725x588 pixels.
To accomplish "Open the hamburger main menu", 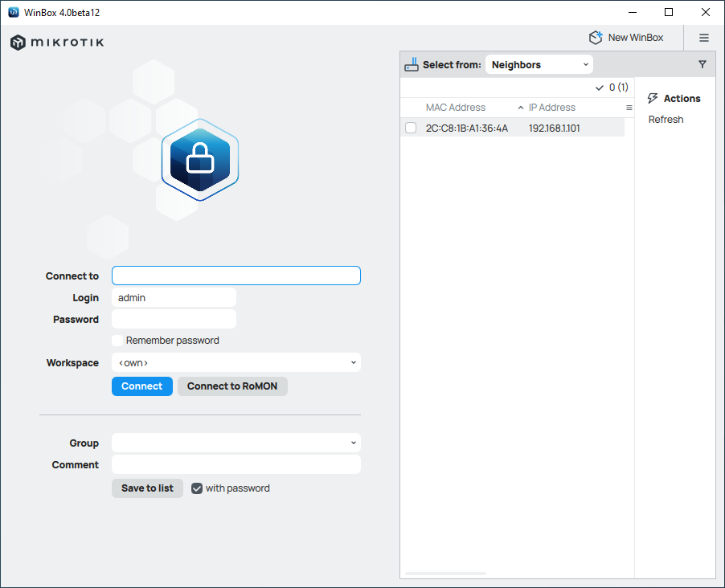I will point(704,38).
